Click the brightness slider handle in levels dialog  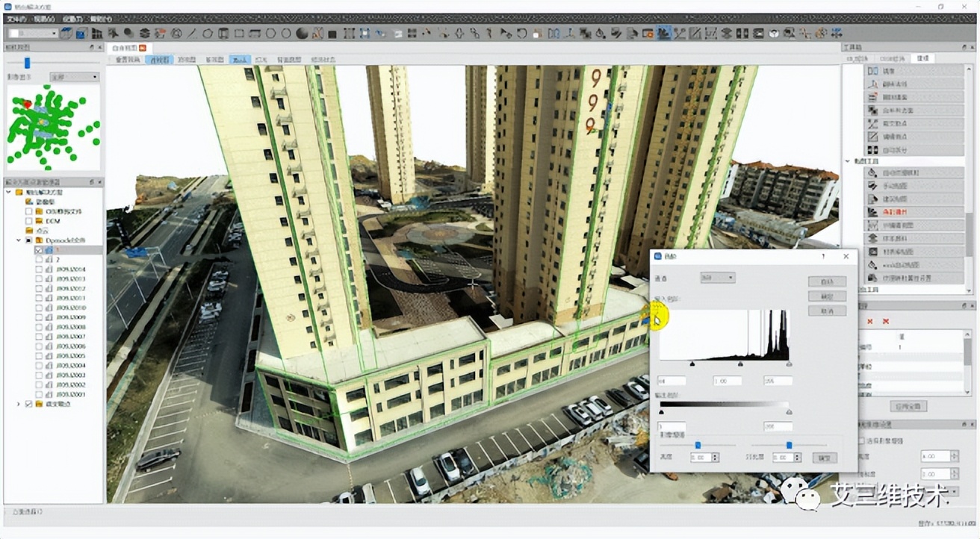click(698, 445)
